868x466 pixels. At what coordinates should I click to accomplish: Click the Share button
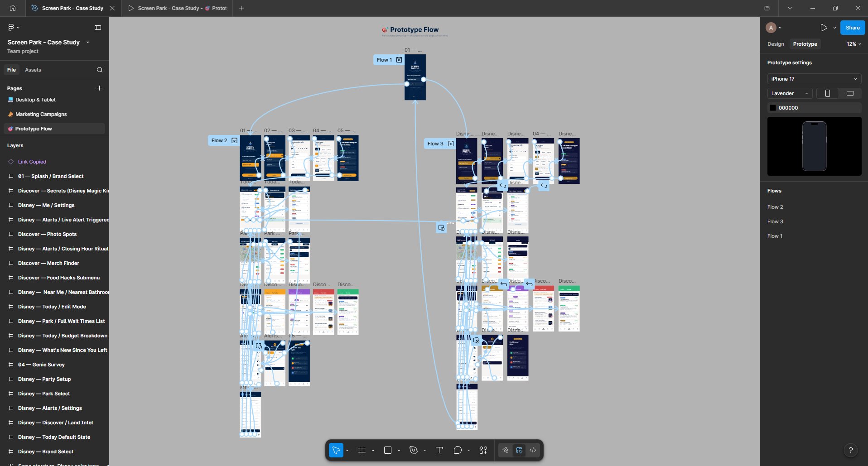[x=852, y=28]
